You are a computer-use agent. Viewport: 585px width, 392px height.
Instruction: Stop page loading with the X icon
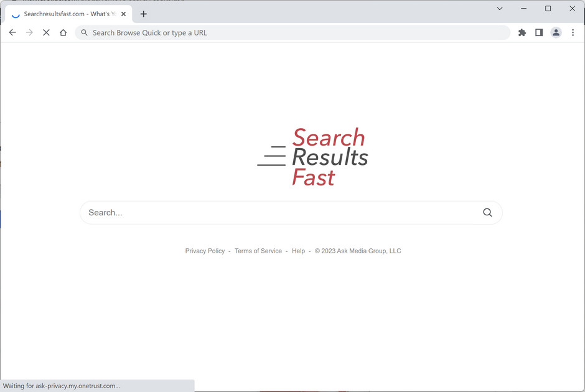pos(46,32)
